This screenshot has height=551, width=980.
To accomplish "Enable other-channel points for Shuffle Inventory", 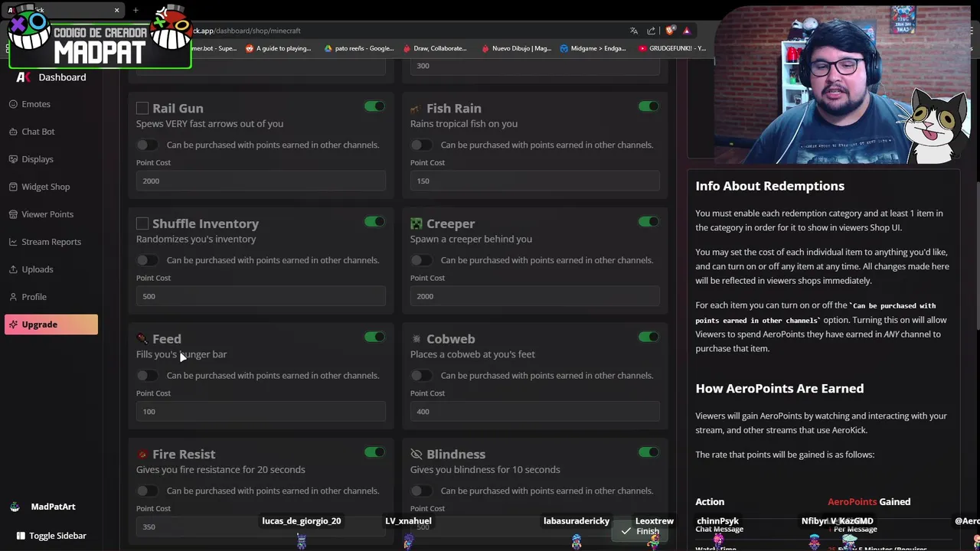I will pos(147,260).
